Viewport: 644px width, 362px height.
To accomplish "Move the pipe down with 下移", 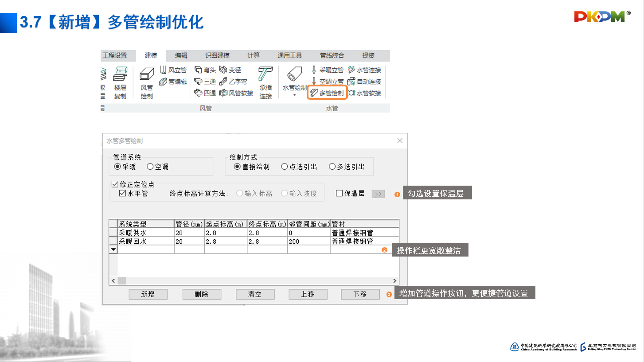I will click(x=360, y=294).
